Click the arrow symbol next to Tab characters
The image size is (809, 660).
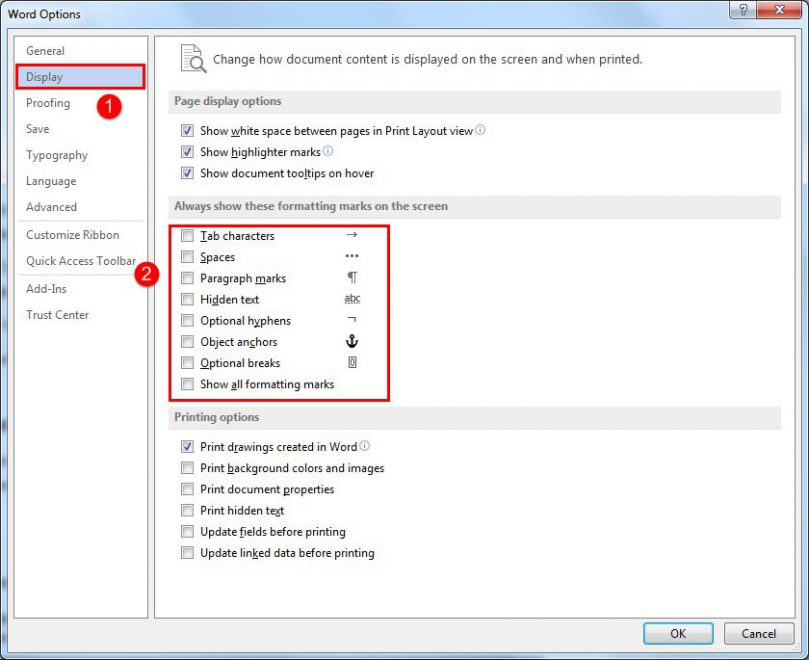[351, 235]
